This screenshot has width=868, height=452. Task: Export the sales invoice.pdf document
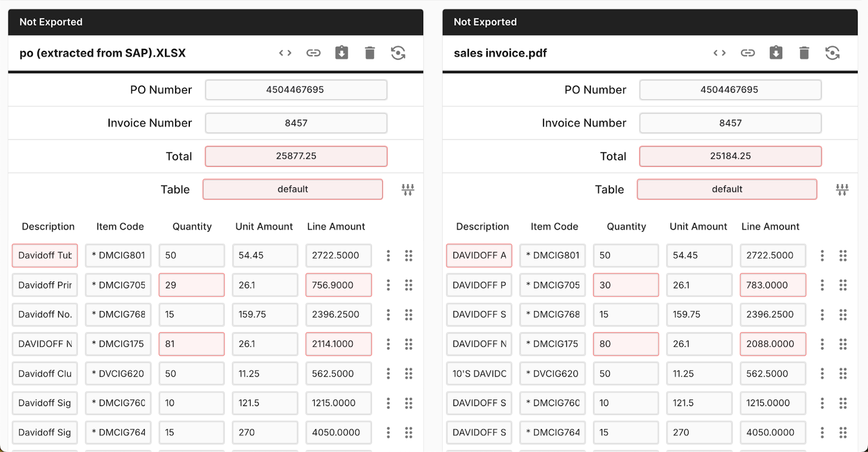click(776, 53)
